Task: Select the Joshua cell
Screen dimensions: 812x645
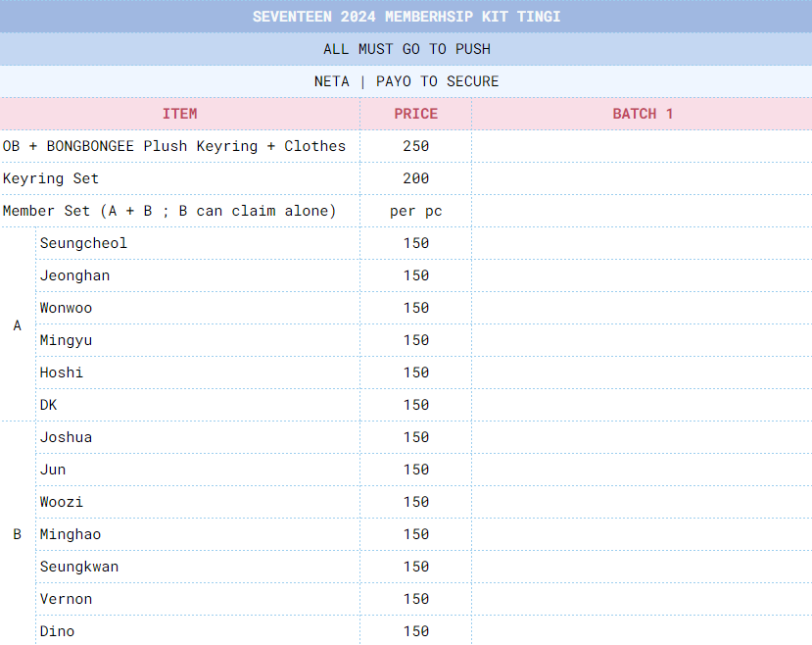Action: pos(198,437)
